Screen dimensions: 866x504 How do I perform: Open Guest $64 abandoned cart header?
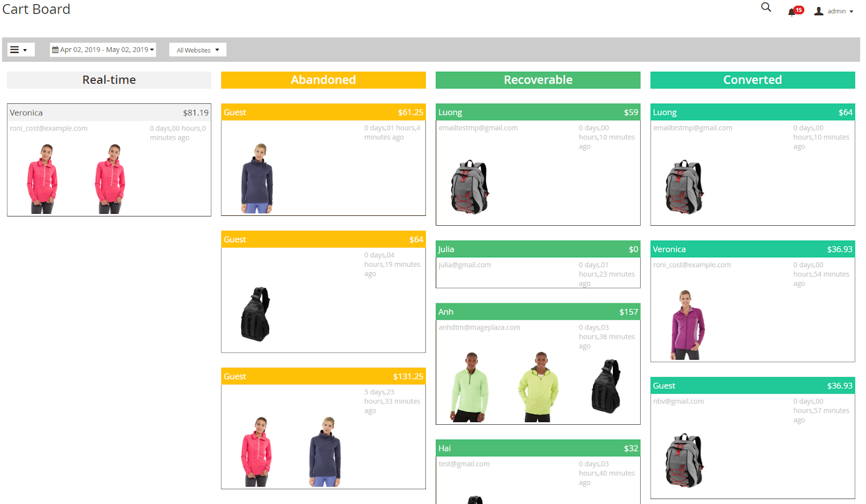[x=323, y=239]
